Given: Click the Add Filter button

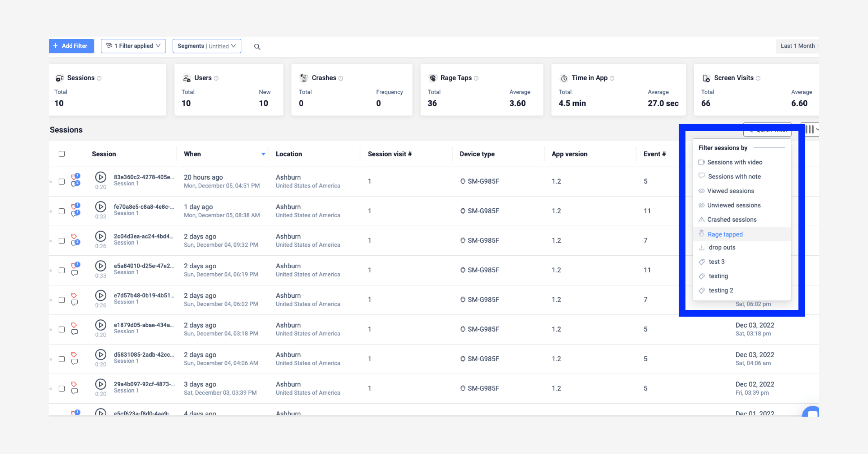Looking at the screenshot, I should (x=71, y=46).
